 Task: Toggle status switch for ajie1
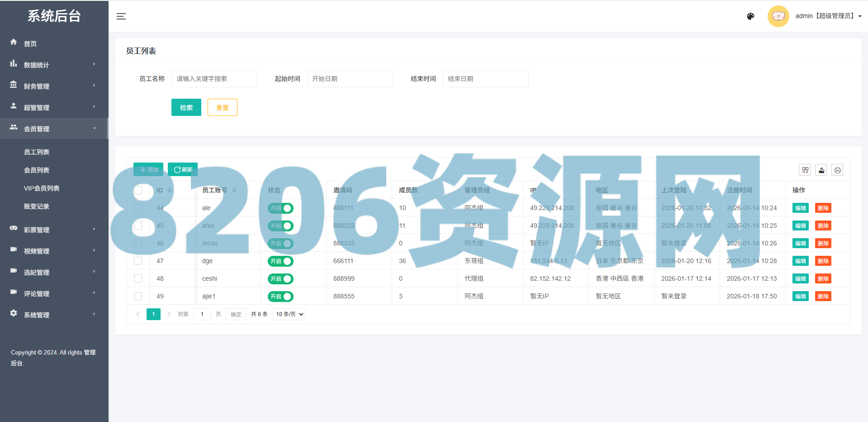(280, 297)
